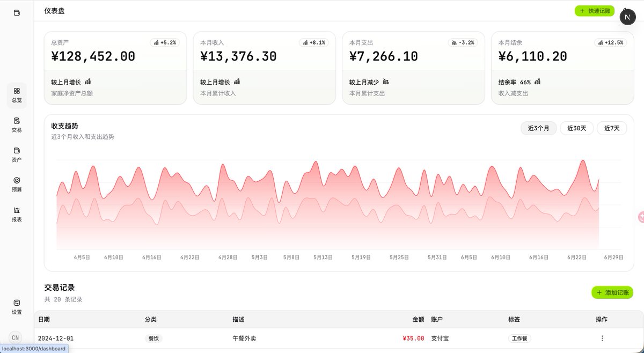Click the 快速记账 button
This screenshot has width=644, height=353.
(x=594, y=11)
